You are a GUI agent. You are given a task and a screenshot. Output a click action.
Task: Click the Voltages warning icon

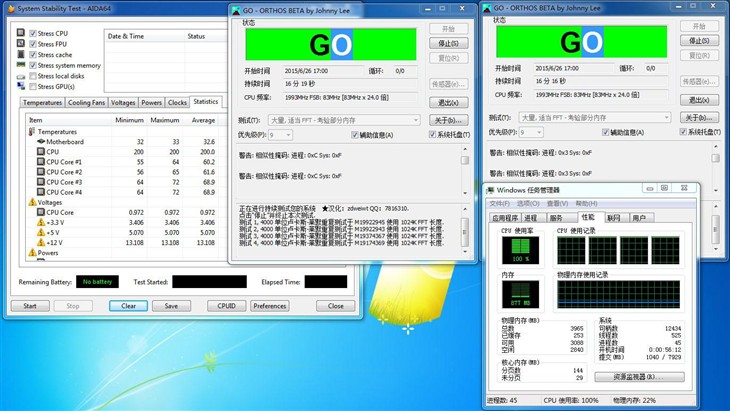pyautogui.click(x=32, y=202)
